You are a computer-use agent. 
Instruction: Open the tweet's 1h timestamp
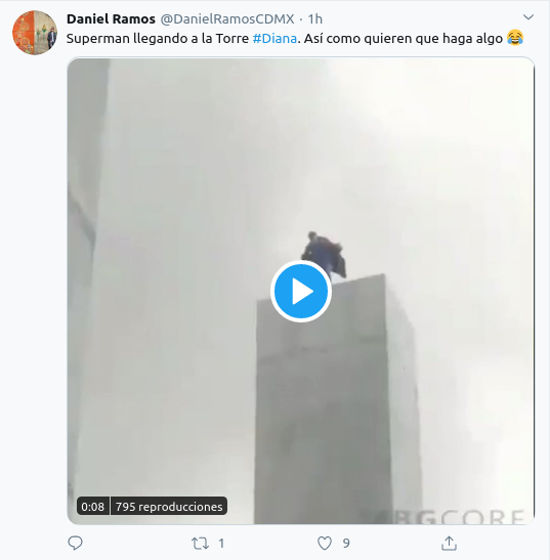click(x=315, y=19)
